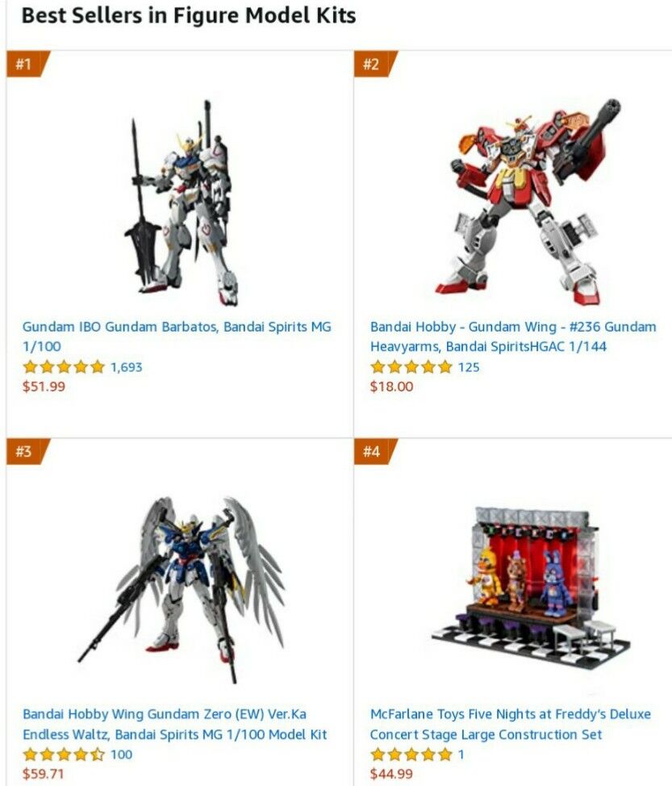
Task: Click the star rating of Gundam Heavyarms
Action: coord(411,367)
